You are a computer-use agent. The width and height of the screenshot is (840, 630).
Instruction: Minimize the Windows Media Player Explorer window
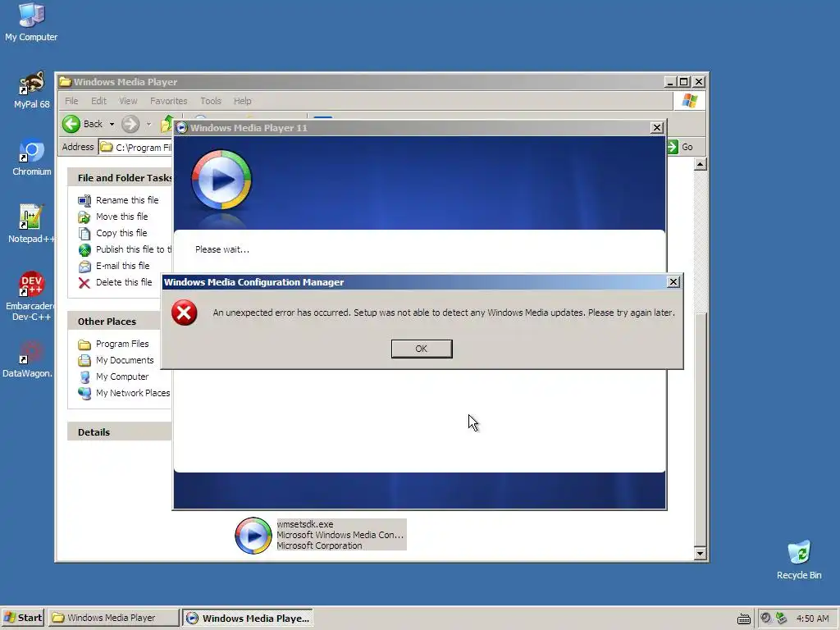[x=670, y=82]
